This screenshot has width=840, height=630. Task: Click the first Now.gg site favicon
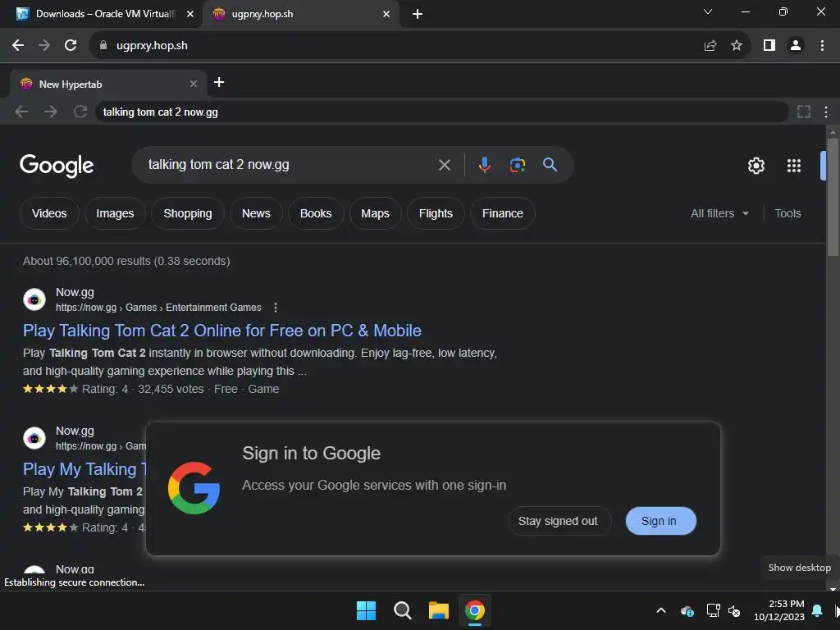(34, 299)
